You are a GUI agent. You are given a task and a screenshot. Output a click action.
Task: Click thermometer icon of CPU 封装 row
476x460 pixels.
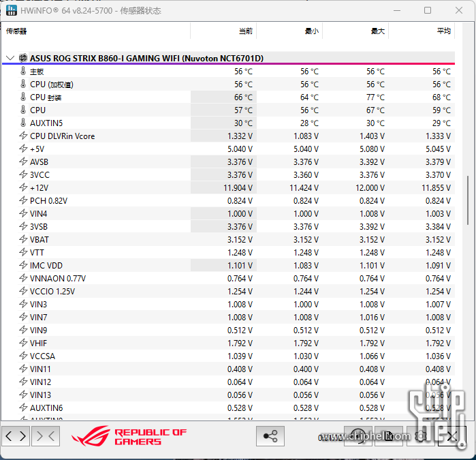23,97
